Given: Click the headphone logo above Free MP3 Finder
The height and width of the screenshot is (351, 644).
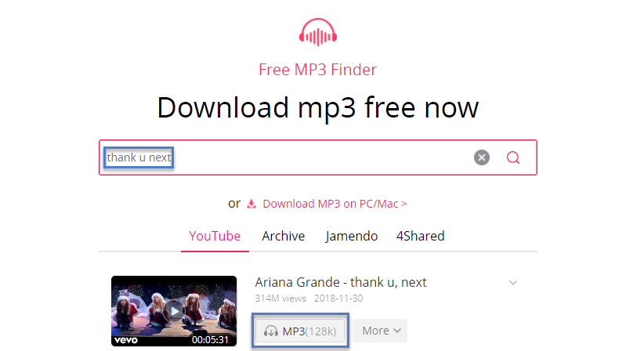Looking at the screenshot, I should pyautogui.click(x=318, y=32).
